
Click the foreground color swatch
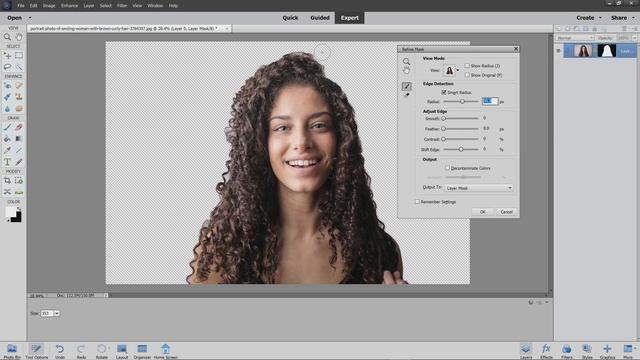click(x=11, y=211)
